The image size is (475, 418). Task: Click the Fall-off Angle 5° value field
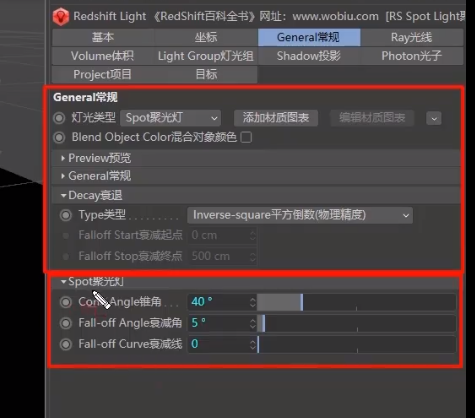click(x=219, y=323)
